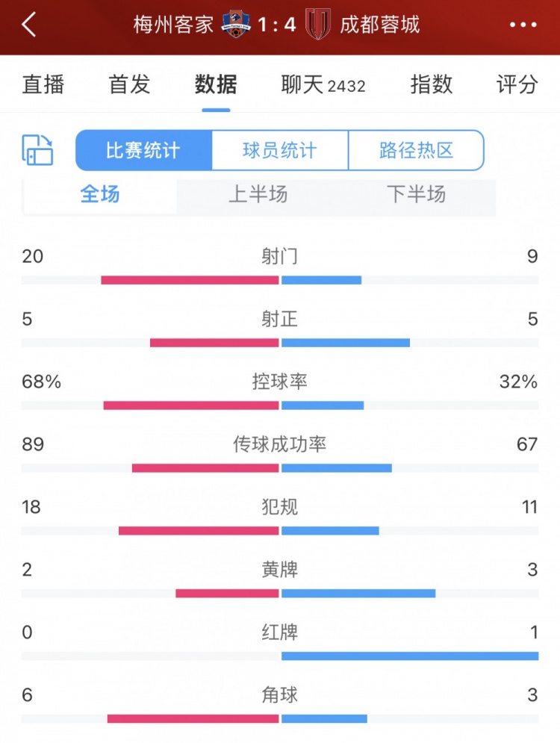
Task: Switch to 路径热区 segment
Action: [x=416, y=150]
